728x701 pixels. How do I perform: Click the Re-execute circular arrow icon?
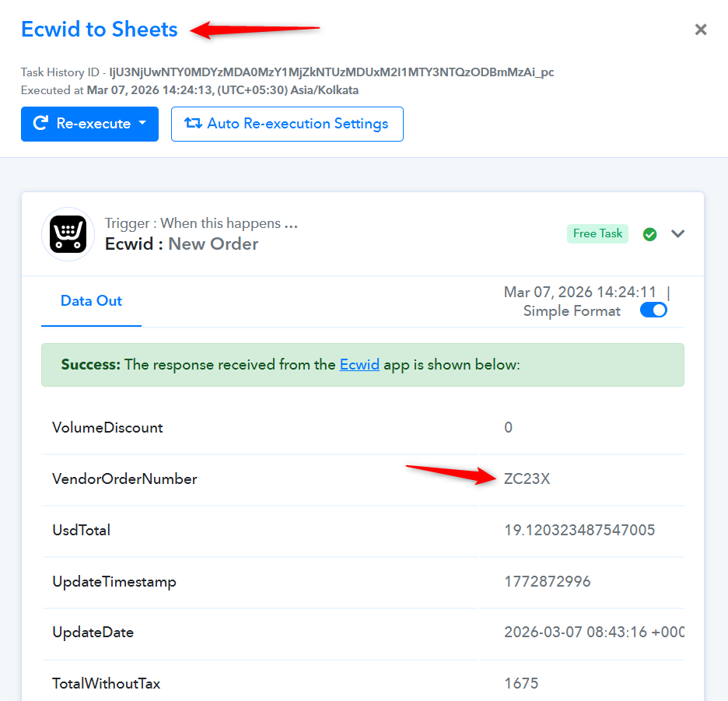[41, 124]
